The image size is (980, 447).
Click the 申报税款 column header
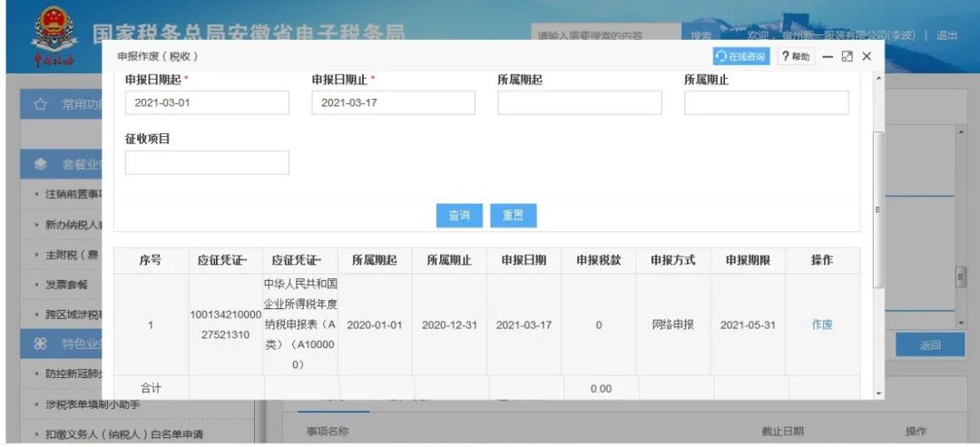(x=599, y=260)
